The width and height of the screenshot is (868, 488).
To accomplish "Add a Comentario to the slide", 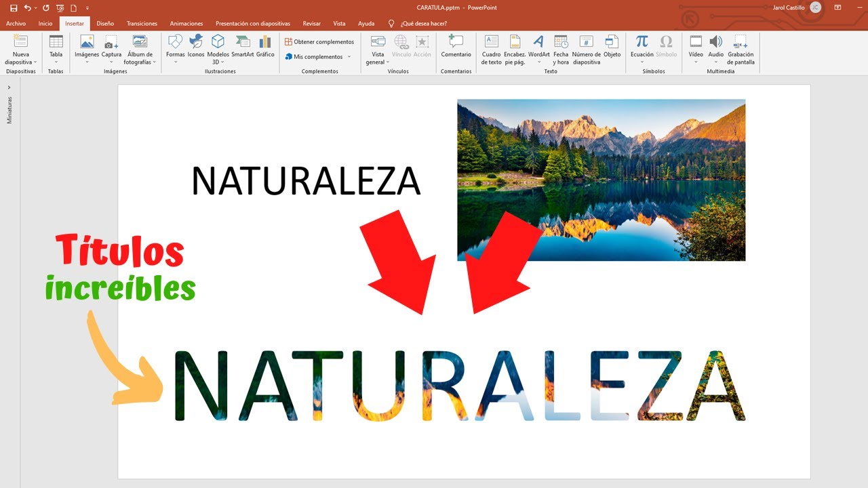I will coord(456,46).
